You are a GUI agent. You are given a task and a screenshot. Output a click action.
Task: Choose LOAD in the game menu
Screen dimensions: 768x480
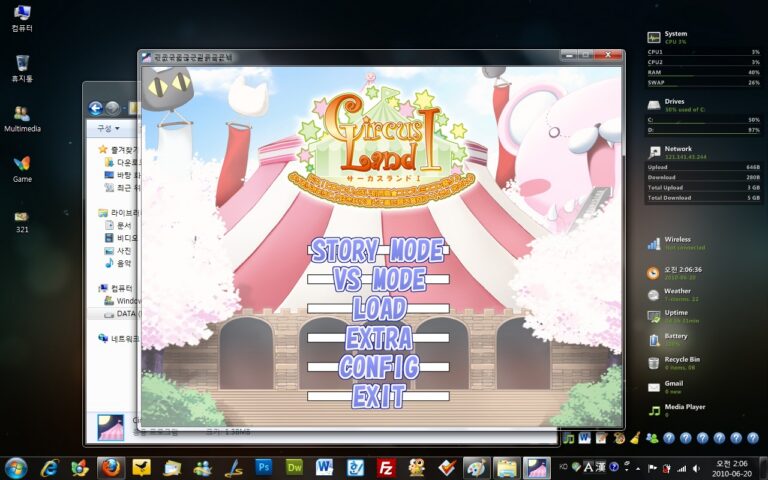[x=380, y=309]
